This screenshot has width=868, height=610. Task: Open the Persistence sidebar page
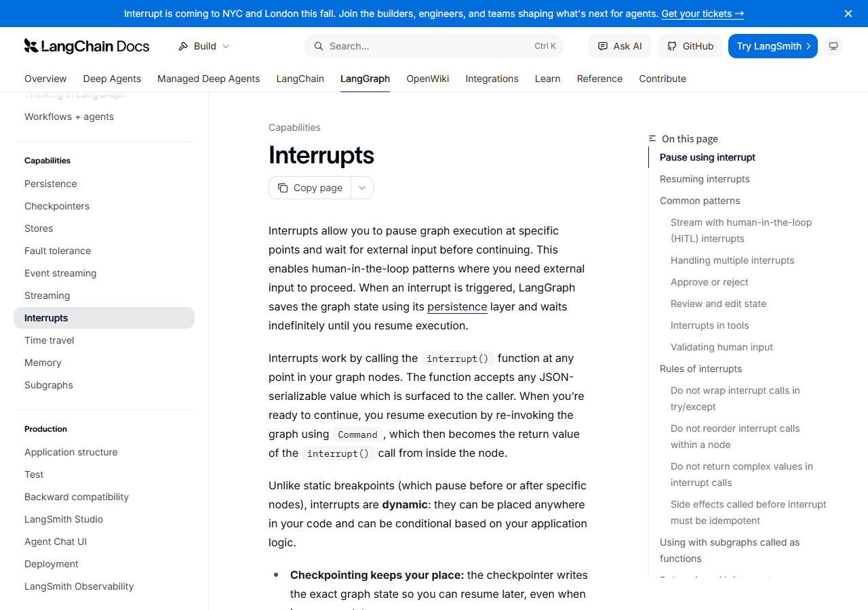point(104,184)
